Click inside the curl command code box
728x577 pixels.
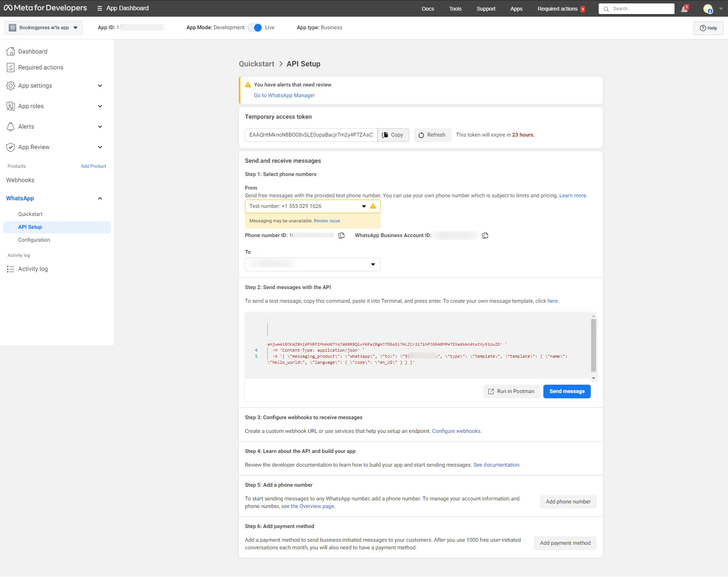pos(418,345)
